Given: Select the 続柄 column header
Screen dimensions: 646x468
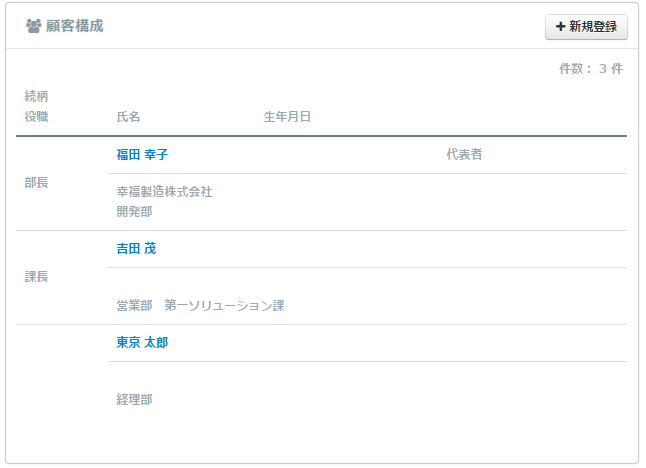Looking at the screenshot, I should pos(36,96).
